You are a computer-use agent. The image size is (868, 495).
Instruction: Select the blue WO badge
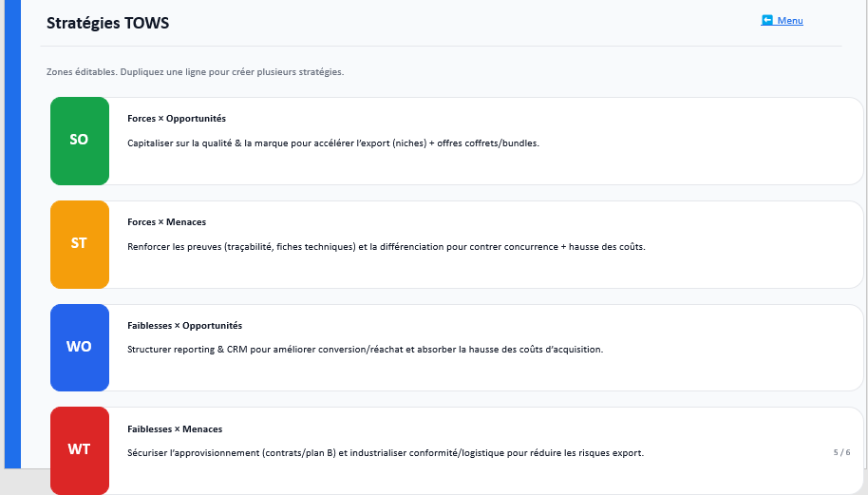pos(80,347)
